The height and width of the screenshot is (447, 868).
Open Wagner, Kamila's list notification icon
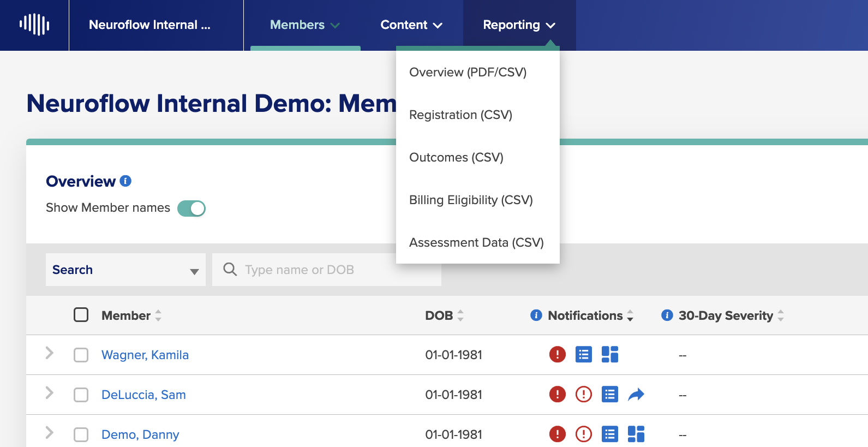pyautogui.click(x=583, y=354)
